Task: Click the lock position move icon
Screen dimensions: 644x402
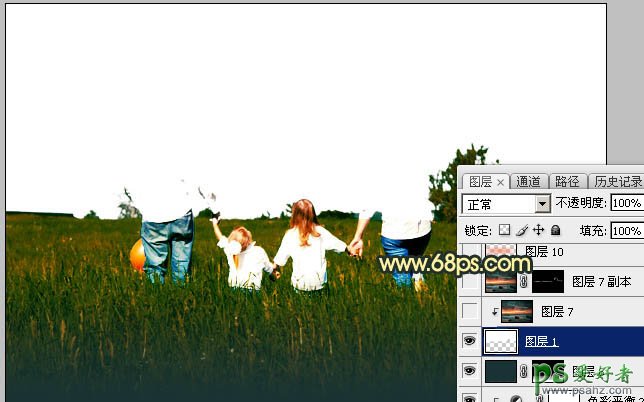Action: point(538,230)
